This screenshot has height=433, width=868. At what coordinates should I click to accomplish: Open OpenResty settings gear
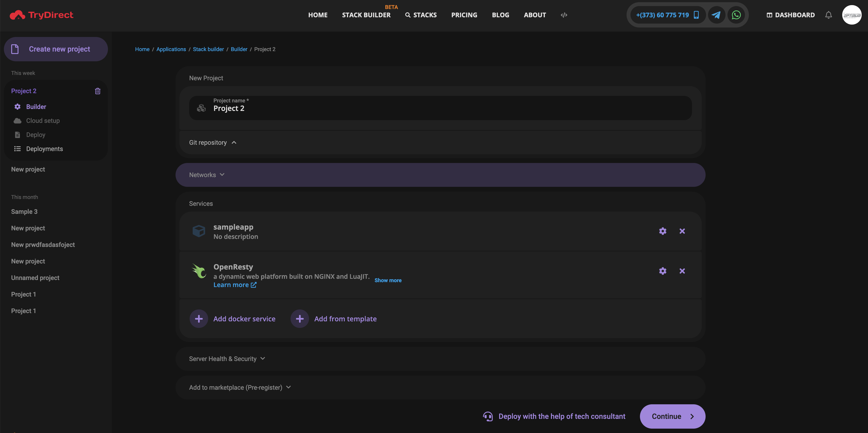pyautogui.click(x=663, y=271)
